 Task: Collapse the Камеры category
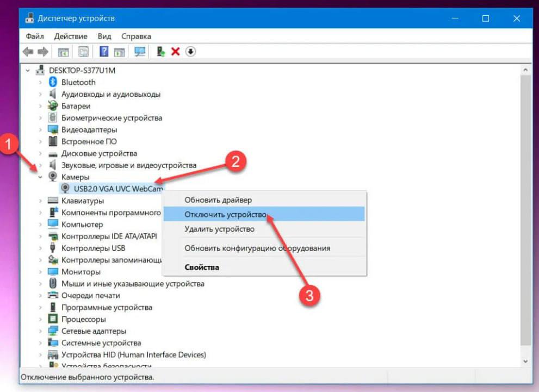coord(40,177)
